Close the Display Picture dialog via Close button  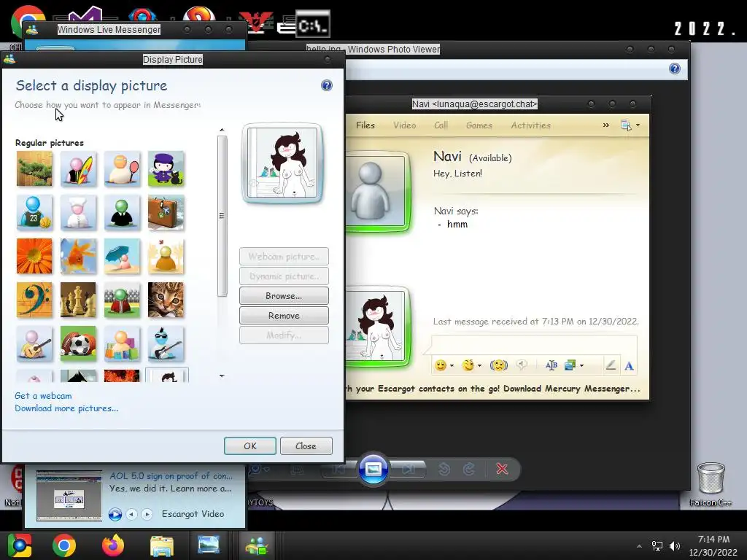coord(306,446)
